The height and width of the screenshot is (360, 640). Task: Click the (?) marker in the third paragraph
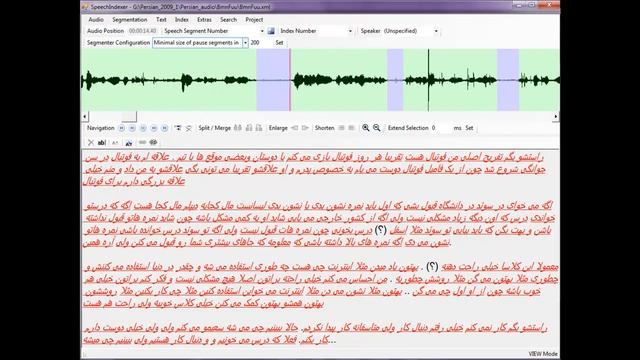coord(432,267)
